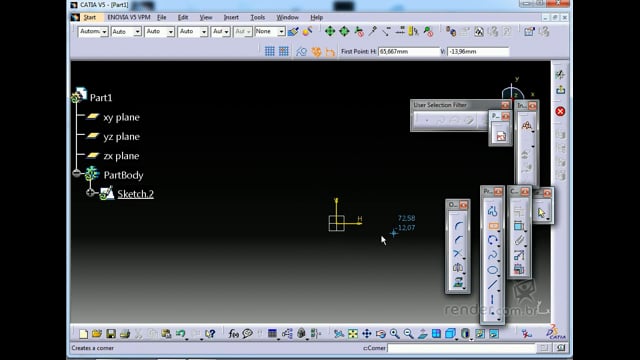Click the red cancel button on right toolbar

click(x=560, y=111)
